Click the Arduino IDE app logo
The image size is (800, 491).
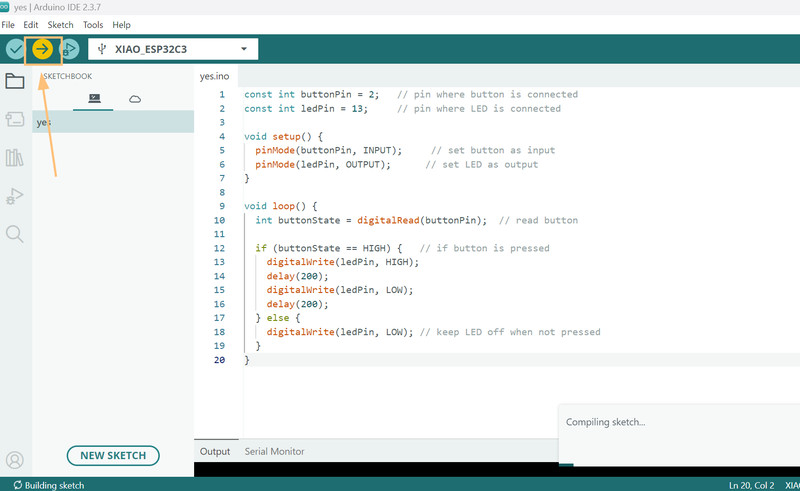tap(4, 7)
